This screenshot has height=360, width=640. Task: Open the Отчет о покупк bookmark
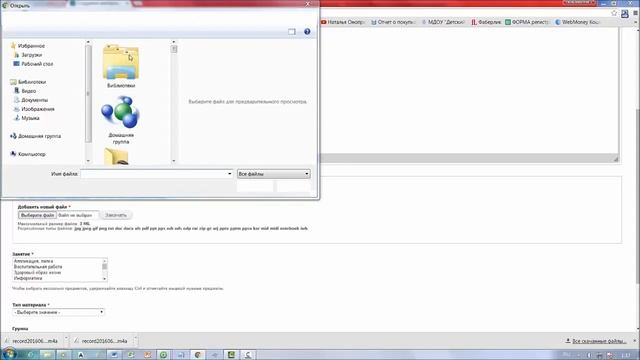(x=393, y=22)
